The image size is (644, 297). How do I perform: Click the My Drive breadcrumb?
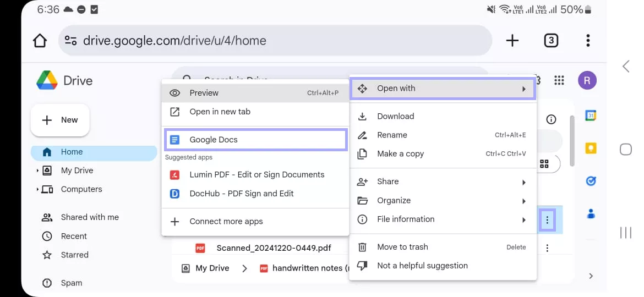(205, 268)
